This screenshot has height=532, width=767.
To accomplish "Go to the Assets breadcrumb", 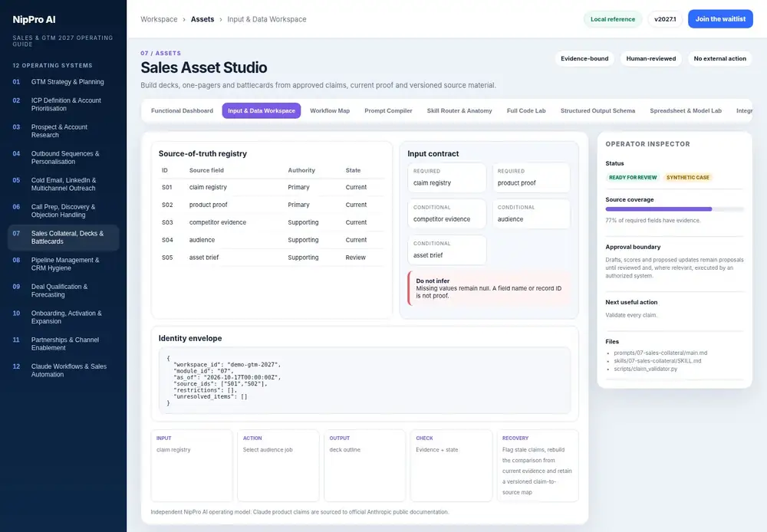I will 202,19.
